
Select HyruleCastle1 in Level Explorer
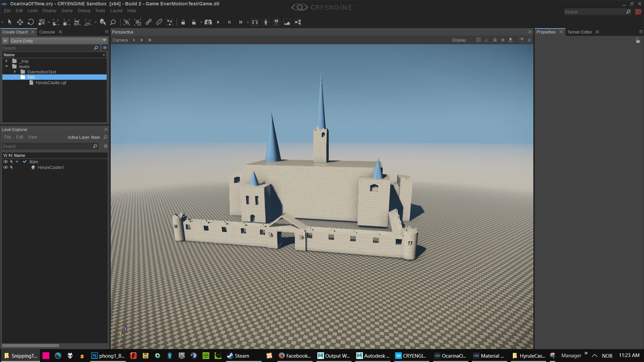[x=51, y=168]
